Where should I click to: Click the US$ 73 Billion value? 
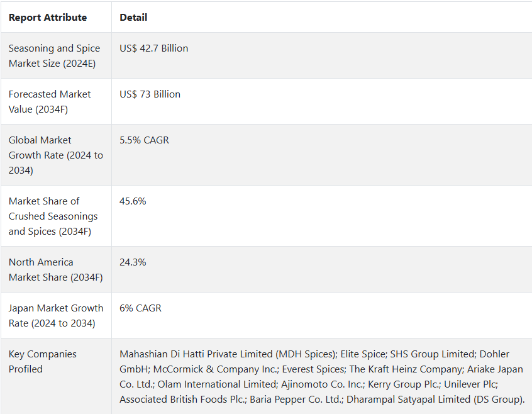150,94
